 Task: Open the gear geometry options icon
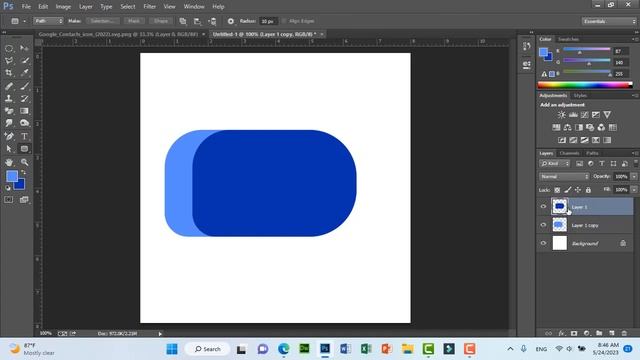coord(231,21)
